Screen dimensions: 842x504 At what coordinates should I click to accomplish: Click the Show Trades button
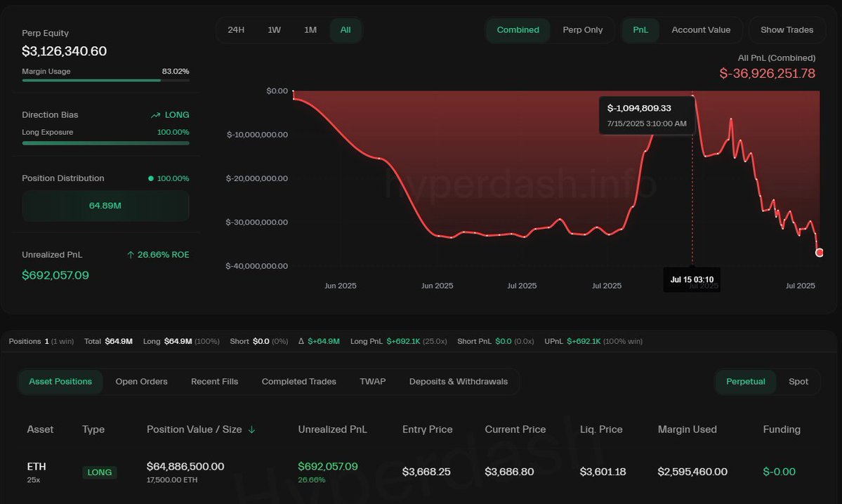pos(787,30)
